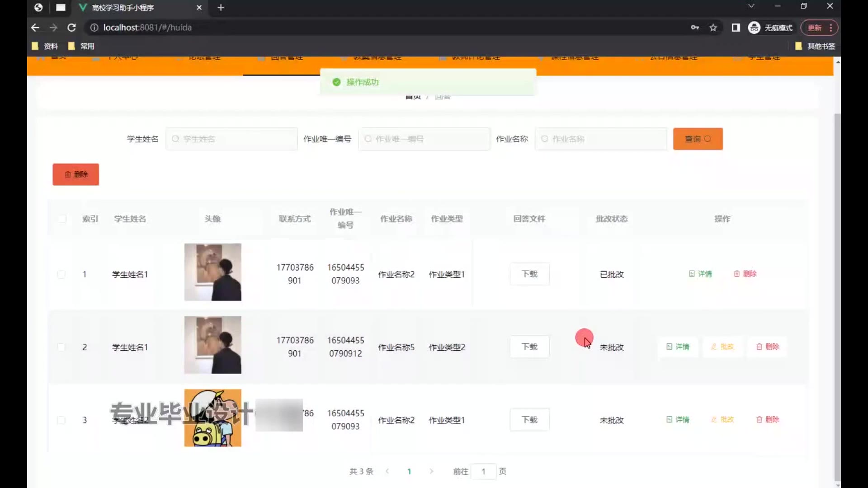Screen dimensions: 868x488
Task: Reload the page with the refresh icon
Action: tap(71, 28)
